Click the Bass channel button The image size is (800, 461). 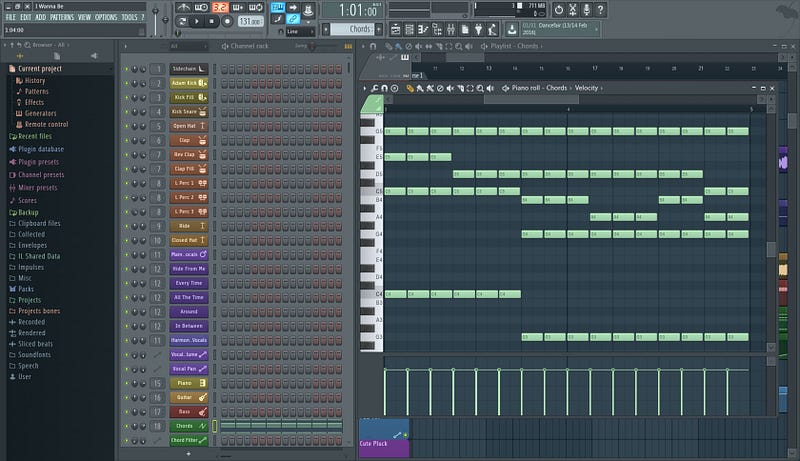[189, 412]
